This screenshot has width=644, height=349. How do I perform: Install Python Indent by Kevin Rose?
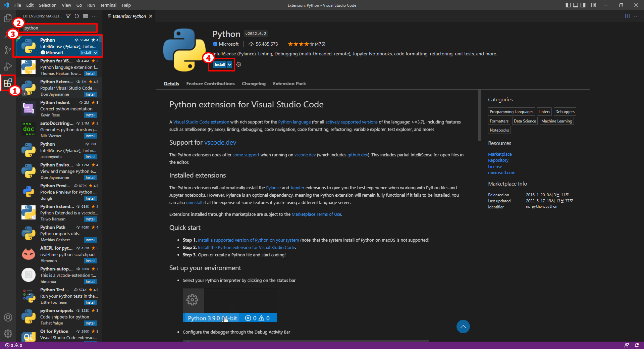click(x=90, y=115)
